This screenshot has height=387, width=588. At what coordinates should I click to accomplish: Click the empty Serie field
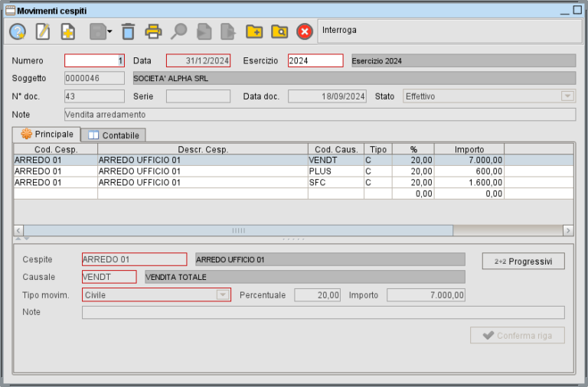198,96
